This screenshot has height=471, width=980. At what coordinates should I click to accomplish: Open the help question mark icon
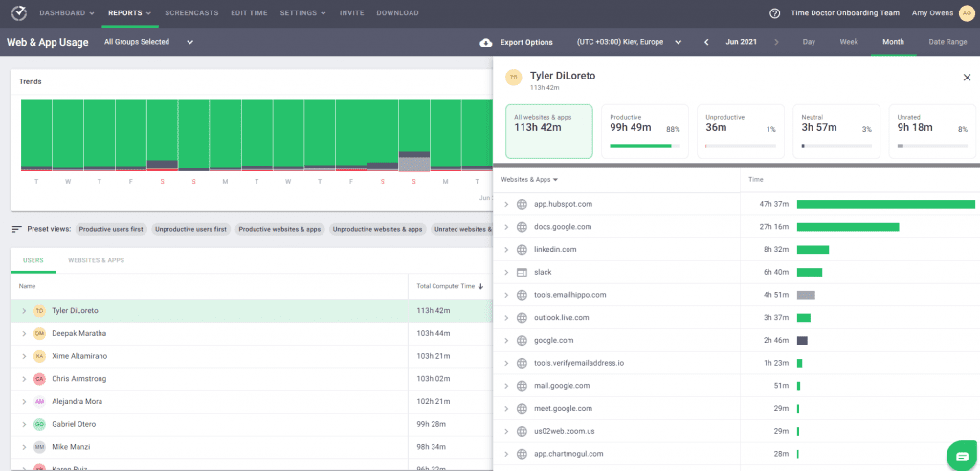[774, 13]
